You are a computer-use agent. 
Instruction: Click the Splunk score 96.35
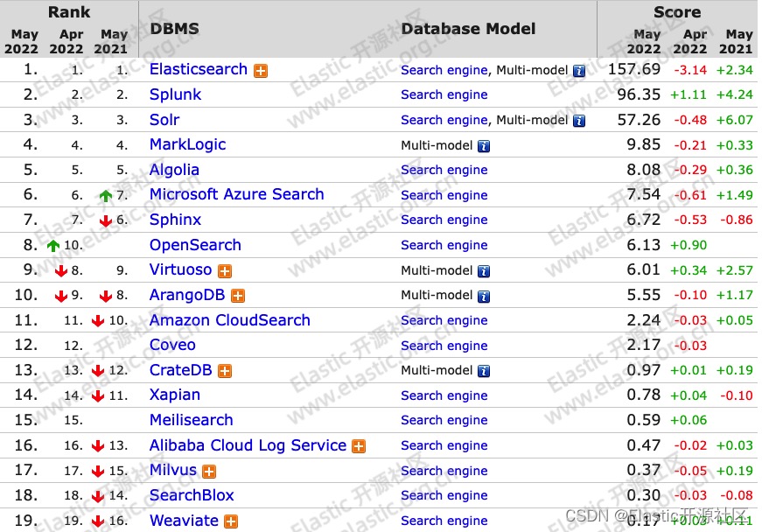639,94
